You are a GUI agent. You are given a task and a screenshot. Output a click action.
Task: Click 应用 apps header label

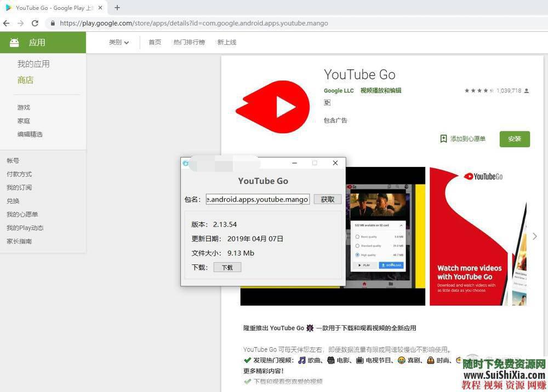point(37,43)
